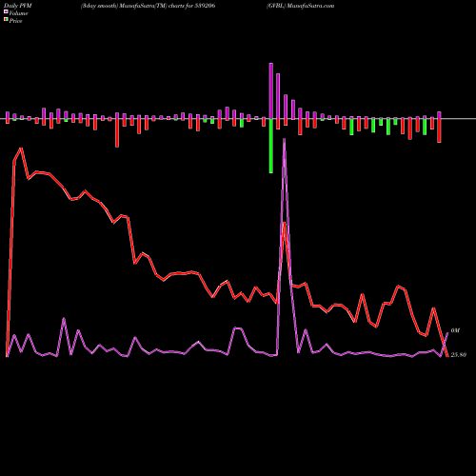Click the '0M' volume axis label
The height and width of the screenshot is (476, 476).
pyautogui.click(x=455, y=330)
